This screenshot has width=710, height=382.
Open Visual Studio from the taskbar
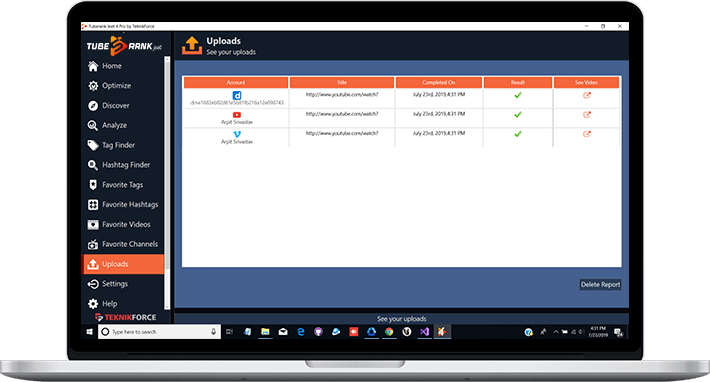[424, 332]
